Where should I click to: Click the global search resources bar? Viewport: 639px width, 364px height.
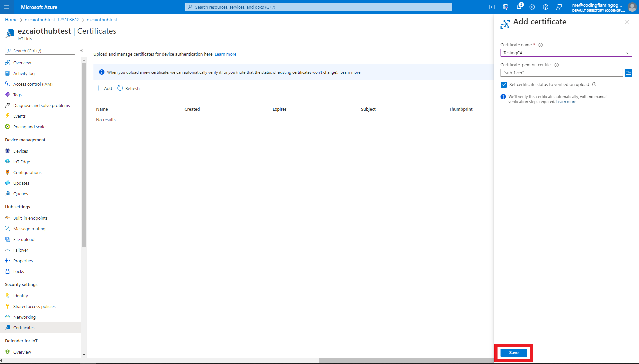pos(319,7)
